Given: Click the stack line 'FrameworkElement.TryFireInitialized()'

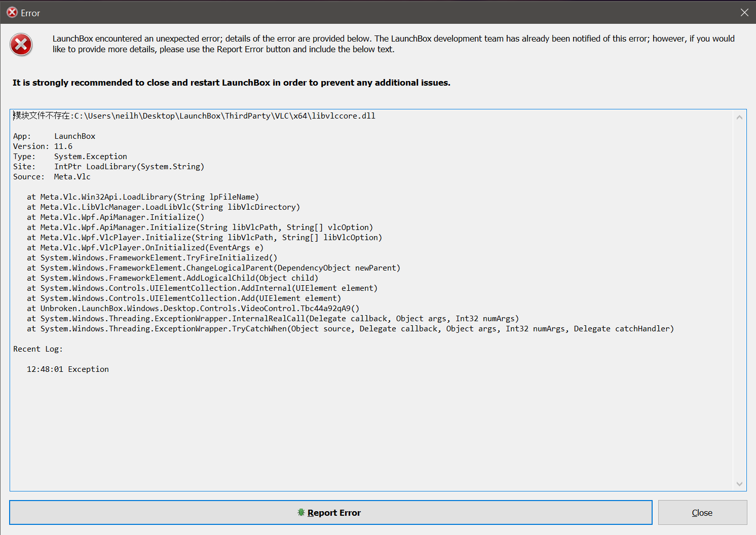Looking at the screenshot, I should point(152,257).
